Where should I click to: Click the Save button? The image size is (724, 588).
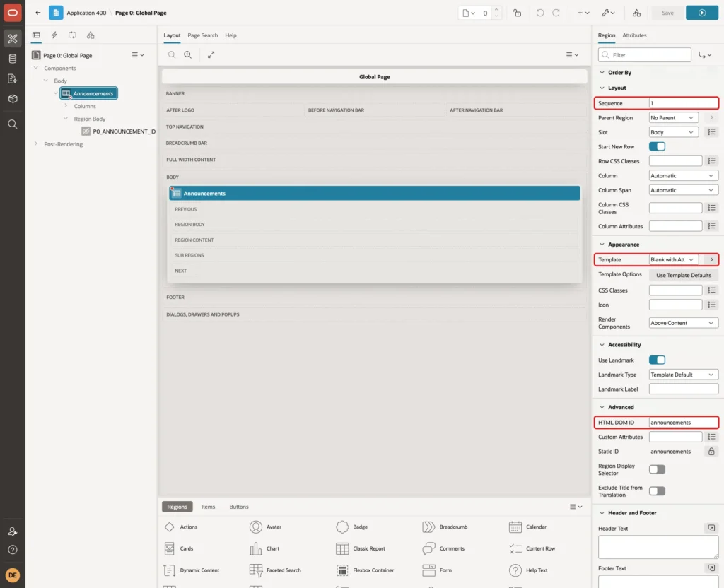pyautogui.click(x=667, y=13)
